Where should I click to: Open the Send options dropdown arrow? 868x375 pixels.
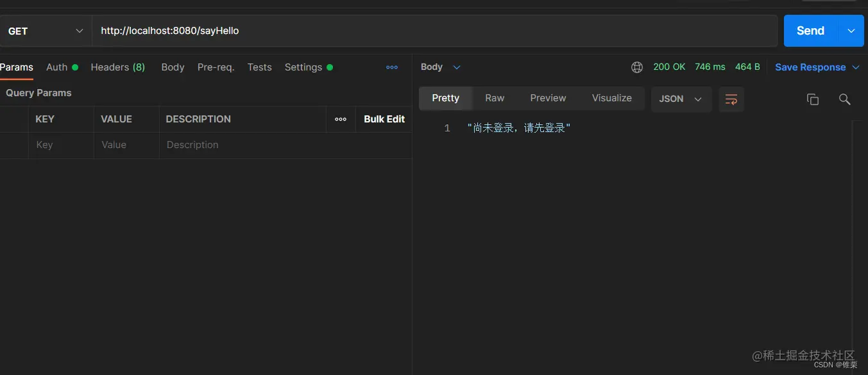tap(851, 31)
